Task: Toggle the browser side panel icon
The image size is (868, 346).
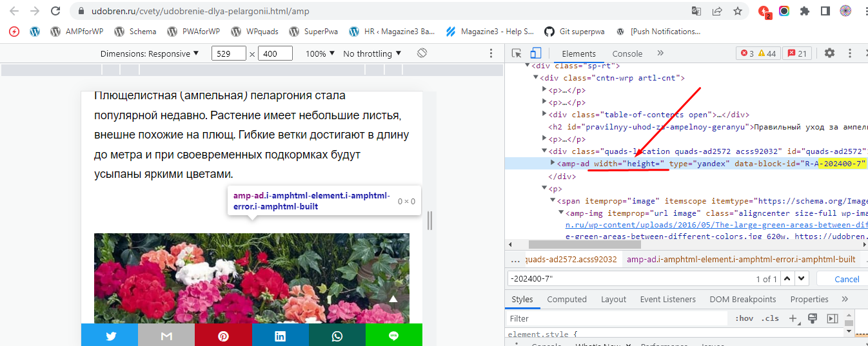Action: [825, 11]
